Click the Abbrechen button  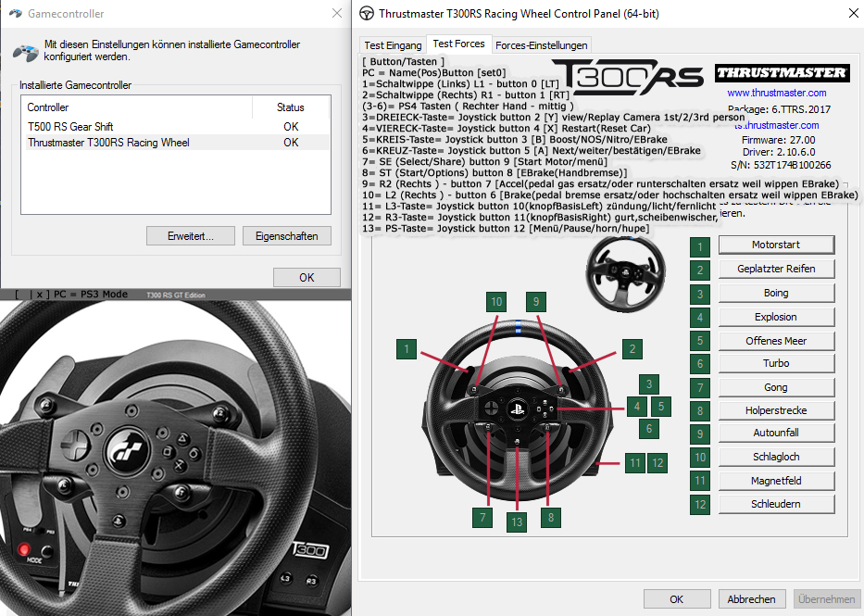tap(751, 599)
